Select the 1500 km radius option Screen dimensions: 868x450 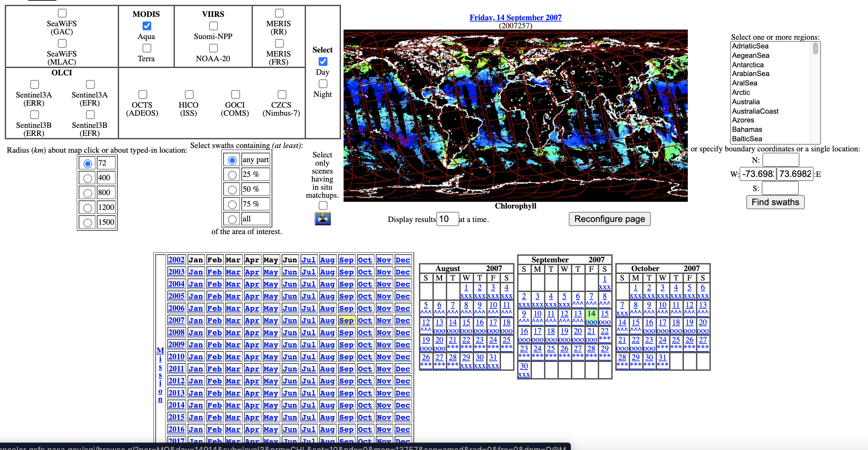pos(88,222)
